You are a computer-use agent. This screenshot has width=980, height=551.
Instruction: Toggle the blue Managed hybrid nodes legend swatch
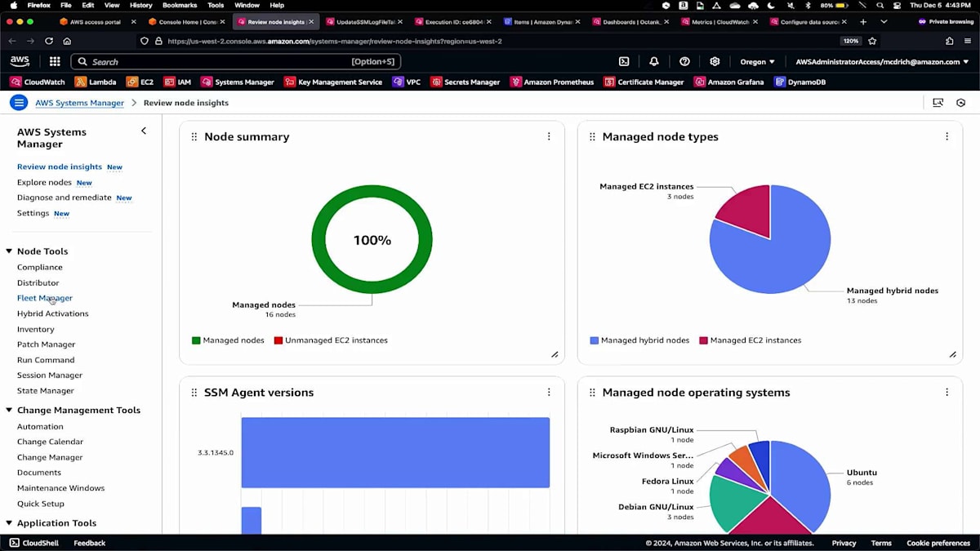[594, 340]
